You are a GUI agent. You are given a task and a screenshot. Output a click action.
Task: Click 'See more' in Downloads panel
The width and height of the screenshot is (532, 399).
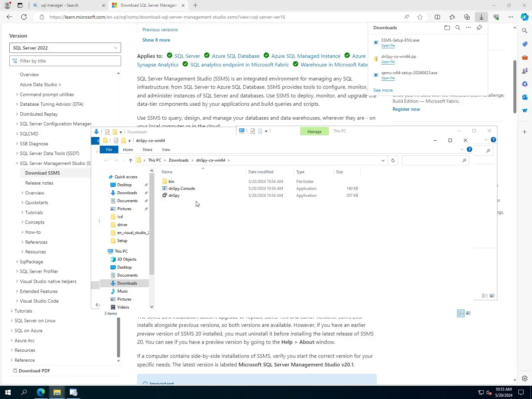383,90
